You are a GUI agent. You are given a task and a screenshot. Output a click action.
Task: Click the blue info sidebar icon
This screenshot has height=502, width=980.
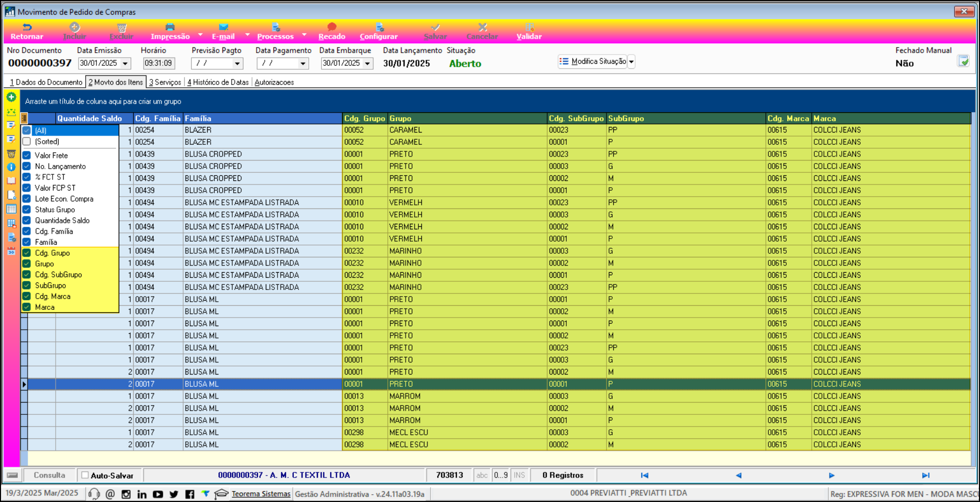tap(11, 167)
